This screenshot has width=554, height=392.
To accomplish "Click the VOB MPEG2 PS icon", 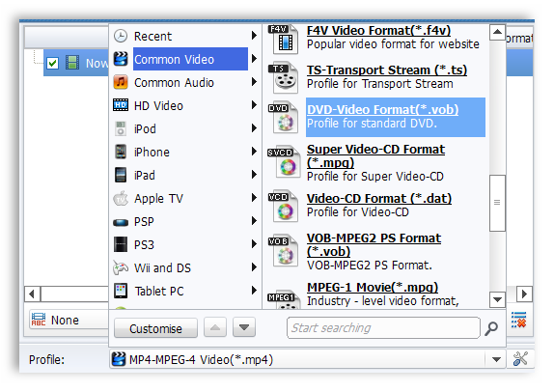I will (x=283, y=251).
